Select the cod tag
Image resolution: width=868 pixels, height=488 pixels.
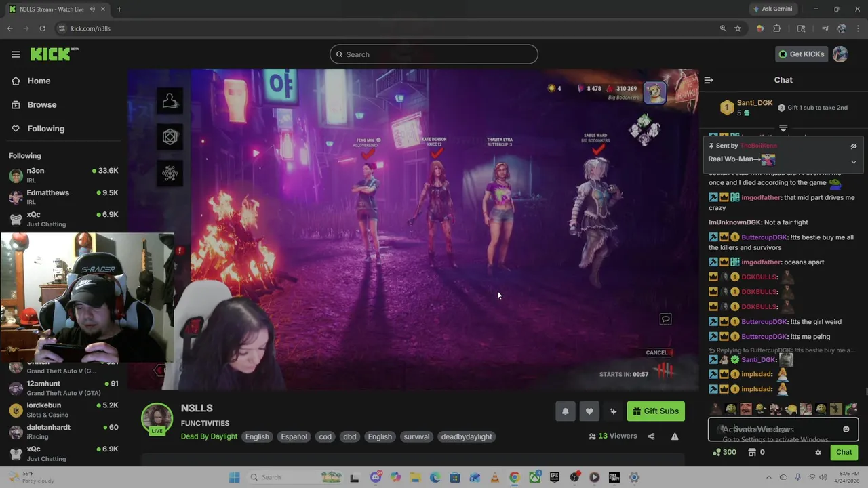click(x=325, y=436)
